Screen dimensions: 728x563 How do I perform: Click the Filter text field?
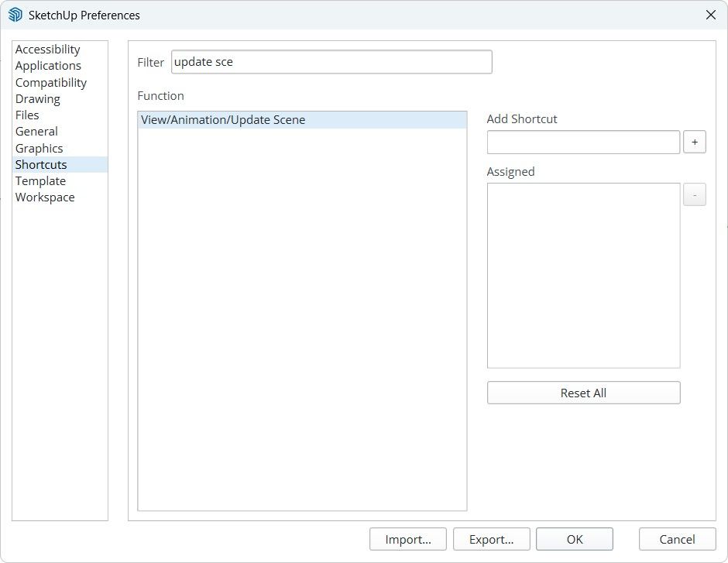pyautogui.click(x=331, y=62)
